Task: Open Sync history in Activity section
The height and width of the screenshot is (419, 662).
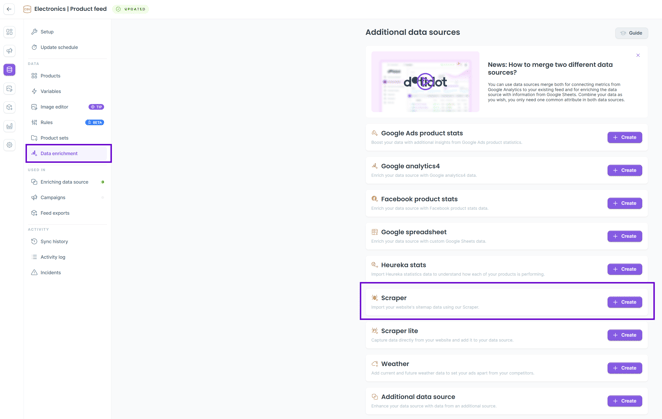Action: (x=54, y=241)
